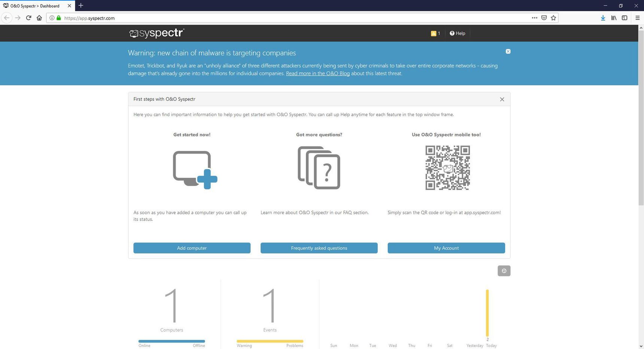
Task: Click the browser back arrow
Action: pos(7,18)
